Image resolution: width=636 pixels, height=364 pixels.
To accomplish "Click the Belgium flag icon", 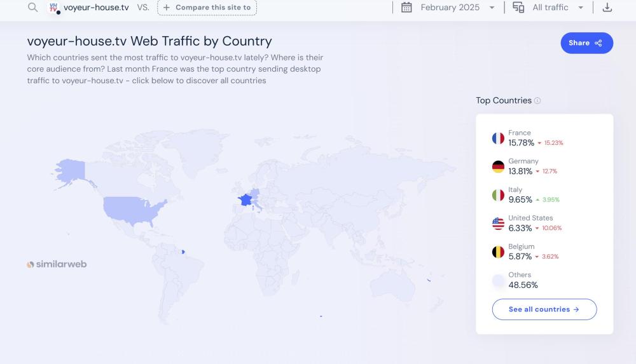I will coord(498,252).
